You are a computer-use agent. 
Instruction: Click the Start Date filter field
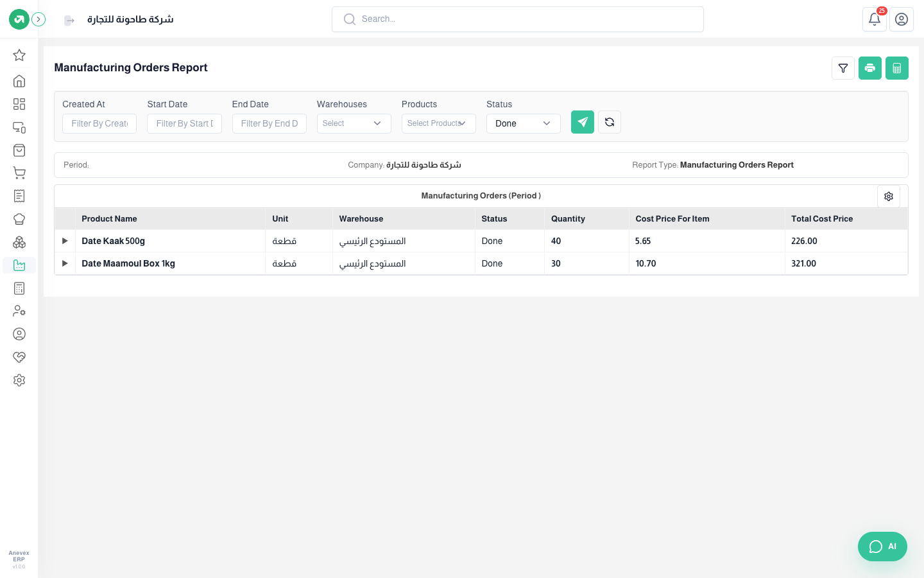(x=184, y=123)
